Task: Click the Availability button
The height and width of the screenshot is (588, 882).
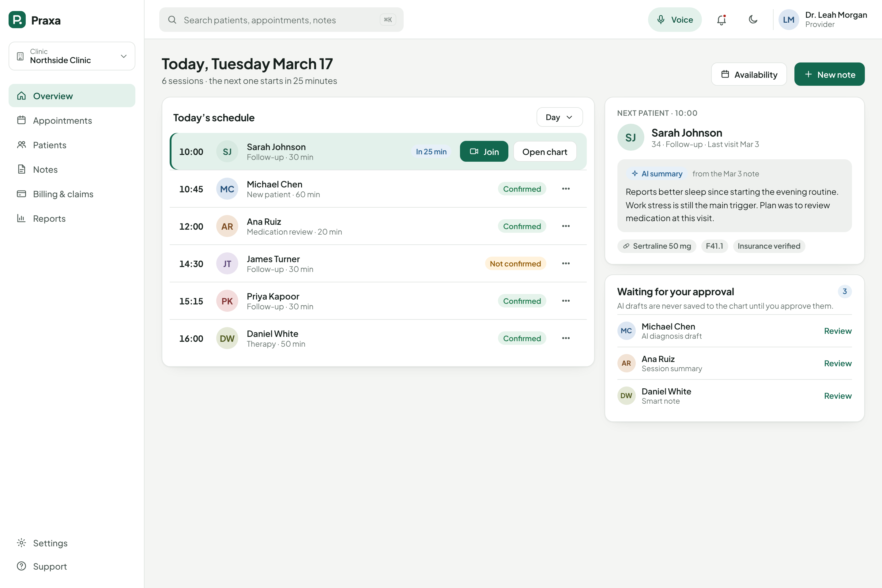Action: click(748, 74)
